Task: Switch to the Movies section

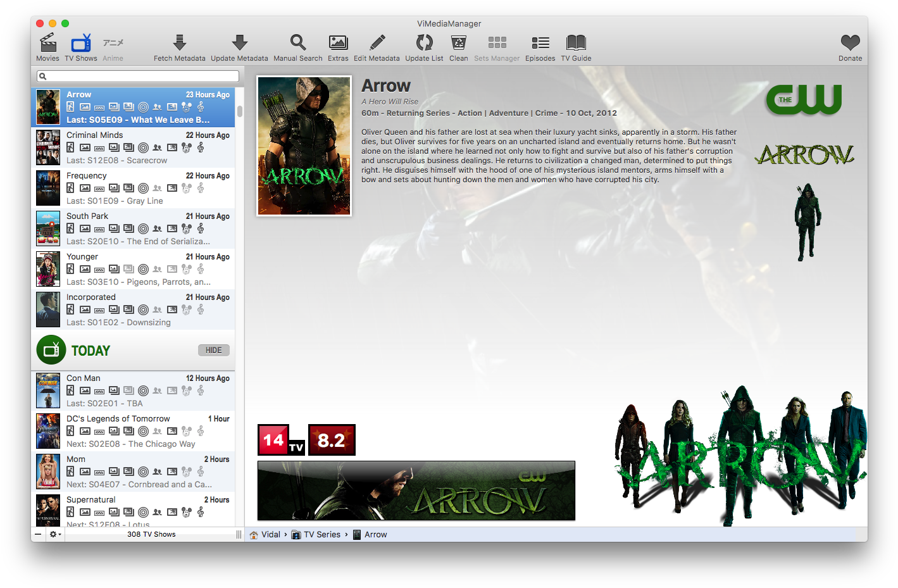Action: click(47, 44)
